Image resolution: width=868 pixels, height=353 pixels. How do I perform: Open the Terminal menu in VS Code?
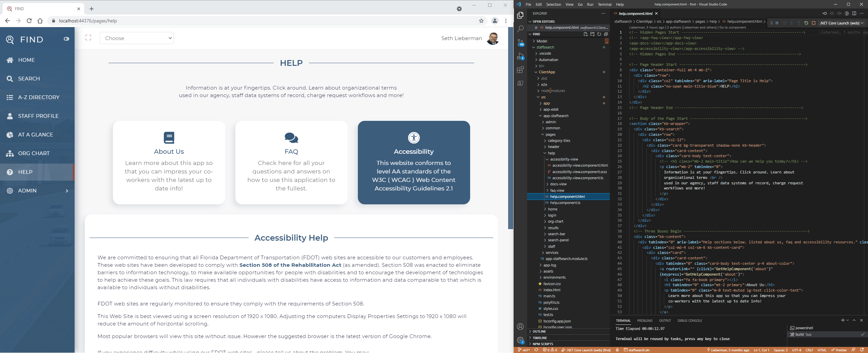pos(604,4)
